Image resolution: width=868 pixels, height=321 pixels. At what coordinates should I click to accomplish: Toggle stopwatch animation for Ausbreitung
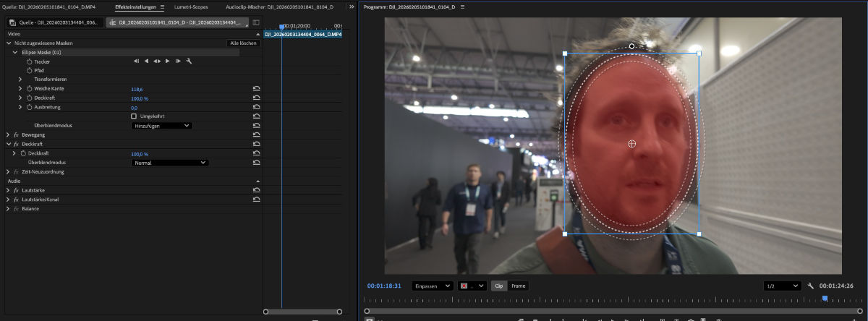30,107
